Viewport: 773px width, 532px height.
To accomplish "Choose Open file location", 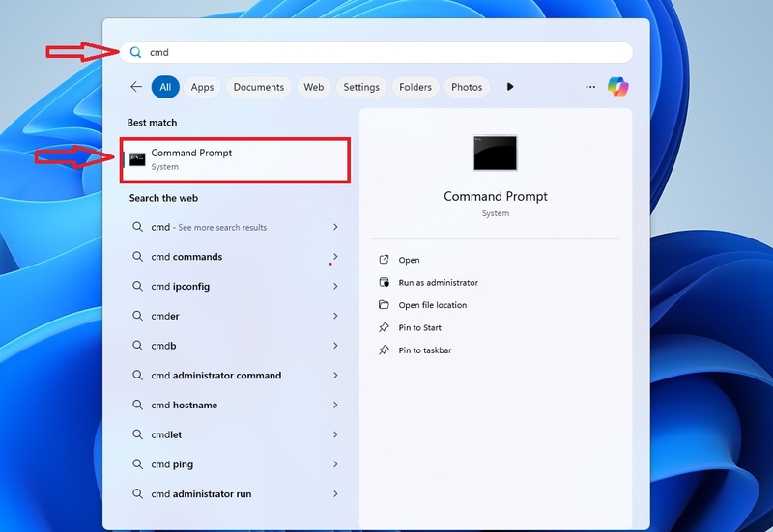I will pos(432,305).
